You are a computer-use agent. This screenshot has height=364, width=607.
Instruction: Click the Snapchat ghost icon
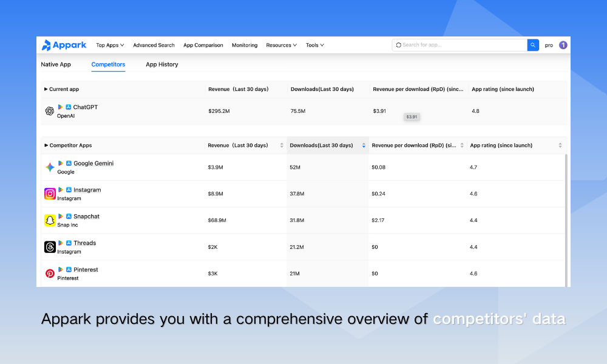50,220
